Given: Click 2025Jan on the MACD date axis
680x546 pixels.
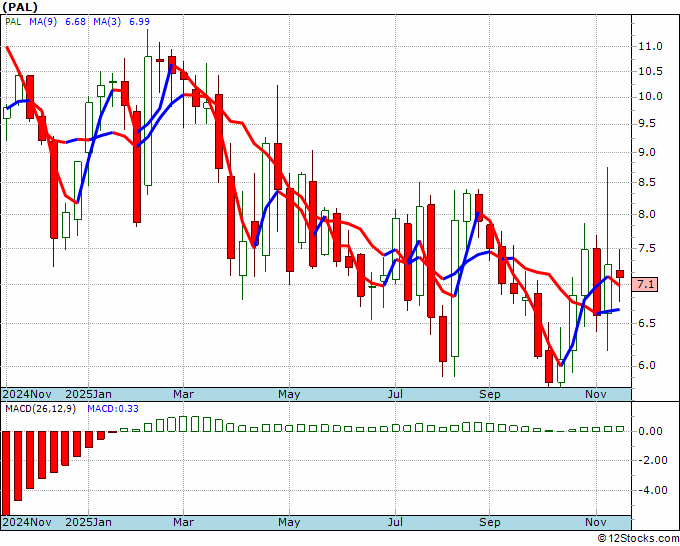Looking at the screenshot, I should [x=88, y=522].
